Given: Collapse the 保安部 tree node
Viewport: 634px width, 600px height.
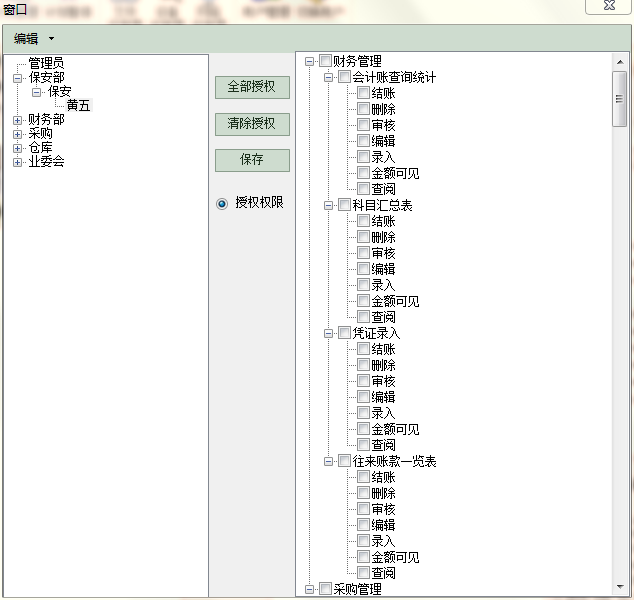Looking at the screenshot, I should pyautogui.click(x=17, y=78).
